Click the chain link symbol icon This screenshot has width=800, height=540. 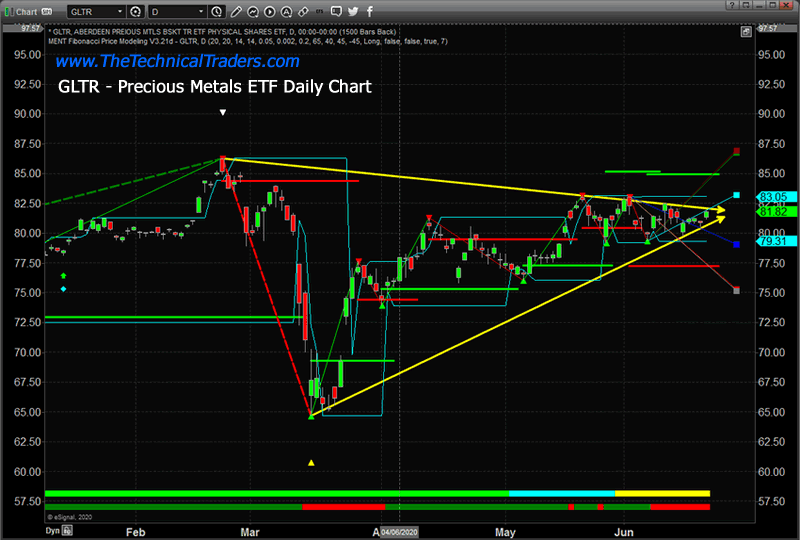coord(303,11)
